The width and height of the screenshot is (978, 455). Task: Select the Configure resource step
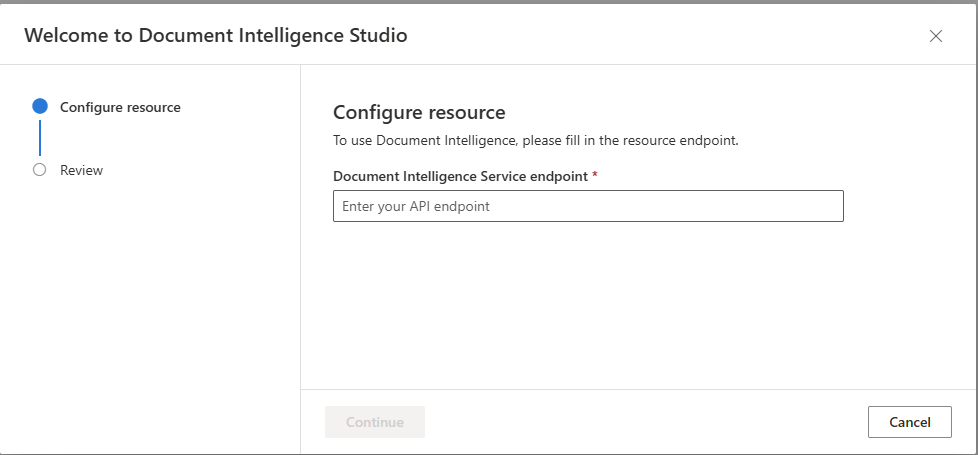(120, 107)
